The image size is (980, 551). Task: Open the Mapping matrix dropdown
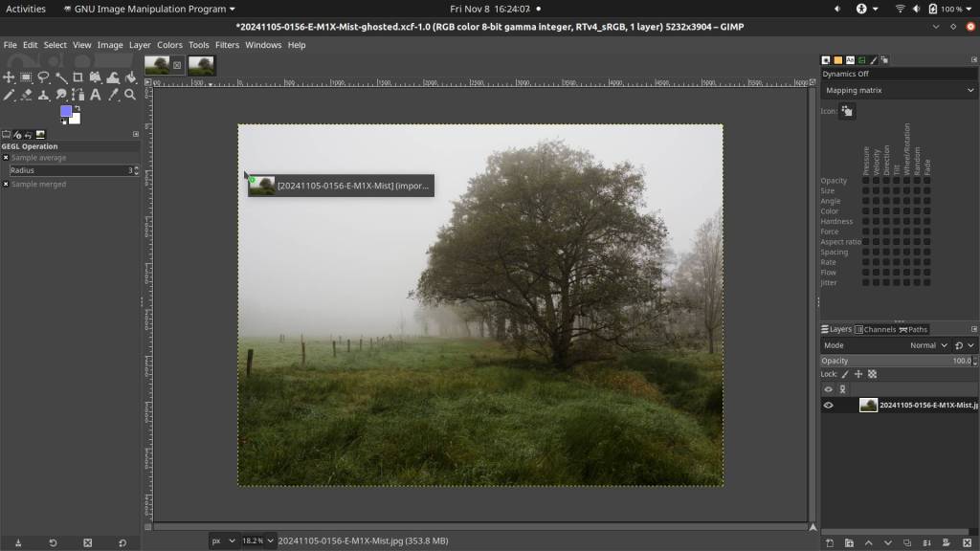click(x=899, y=91)
